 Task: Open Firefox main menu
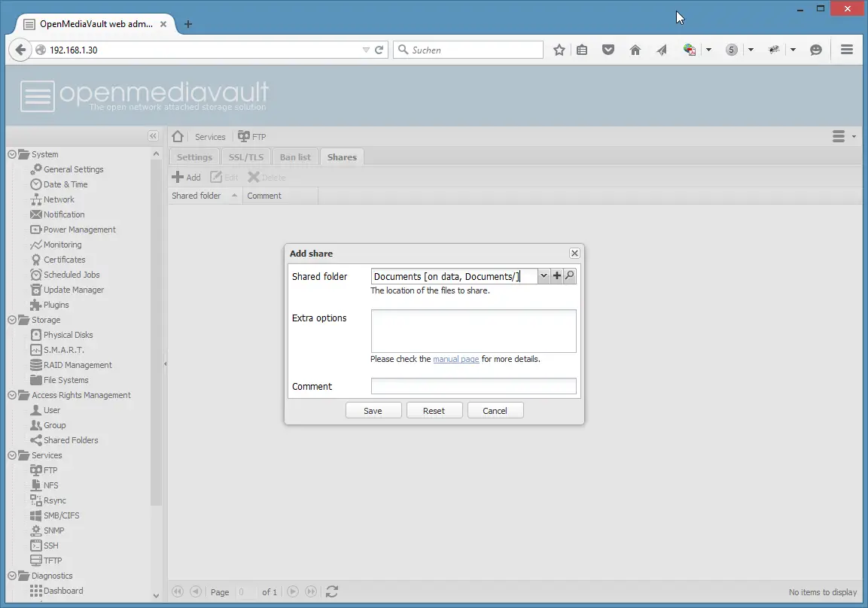(846, 50)
